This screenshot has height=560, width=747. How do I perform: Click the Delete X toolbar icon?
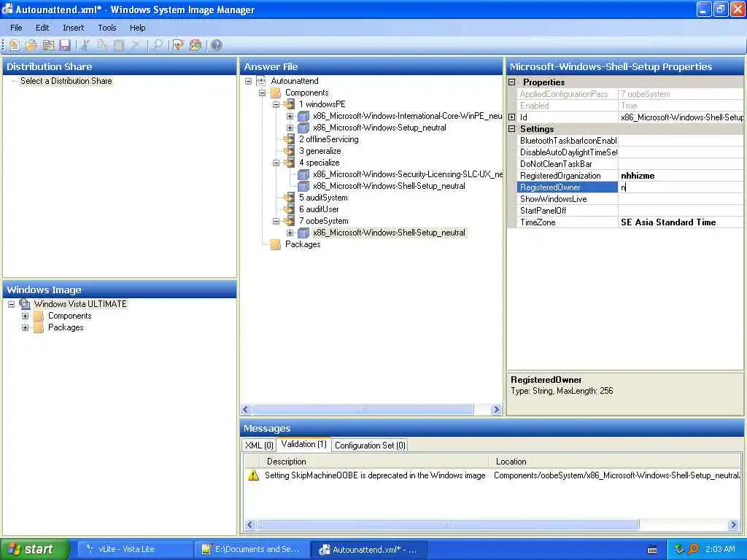(135, 45)
